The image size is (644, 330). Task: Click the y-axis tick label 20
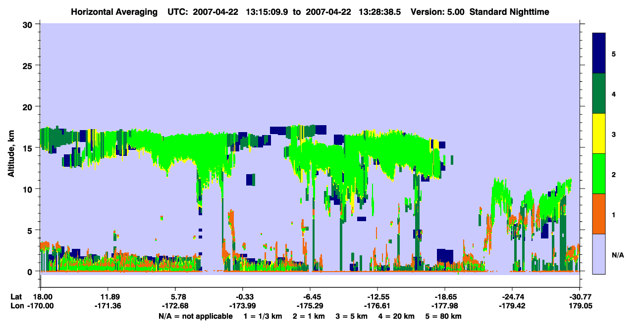click(x=29, y=107)
